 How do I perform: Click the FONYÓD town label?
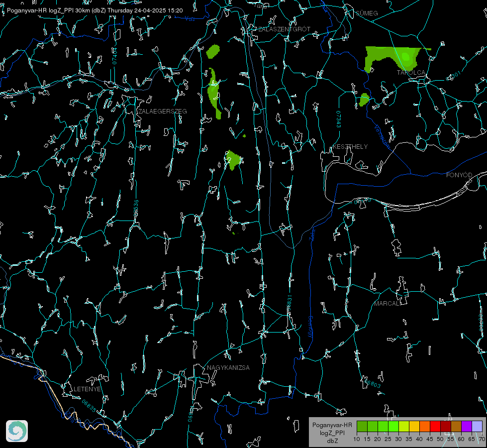point(459,175)
